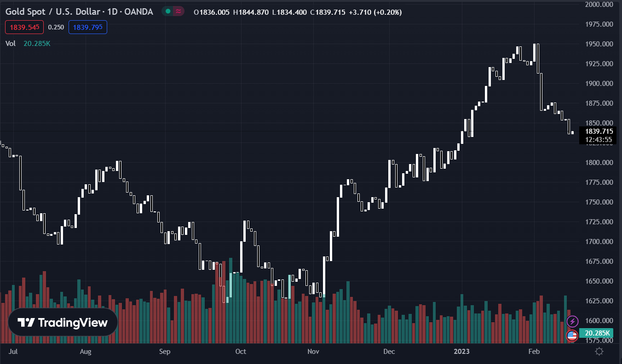Click the Oct label on time axis
This screenshot has height=364, width=622.
click(240, 352)
